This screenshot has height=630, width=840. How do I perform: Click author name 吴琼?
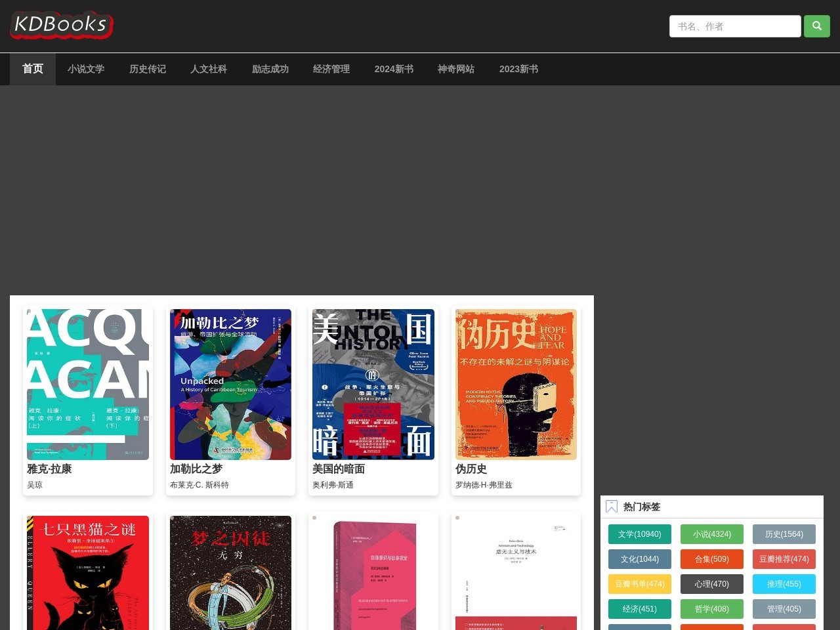[35, 485]
